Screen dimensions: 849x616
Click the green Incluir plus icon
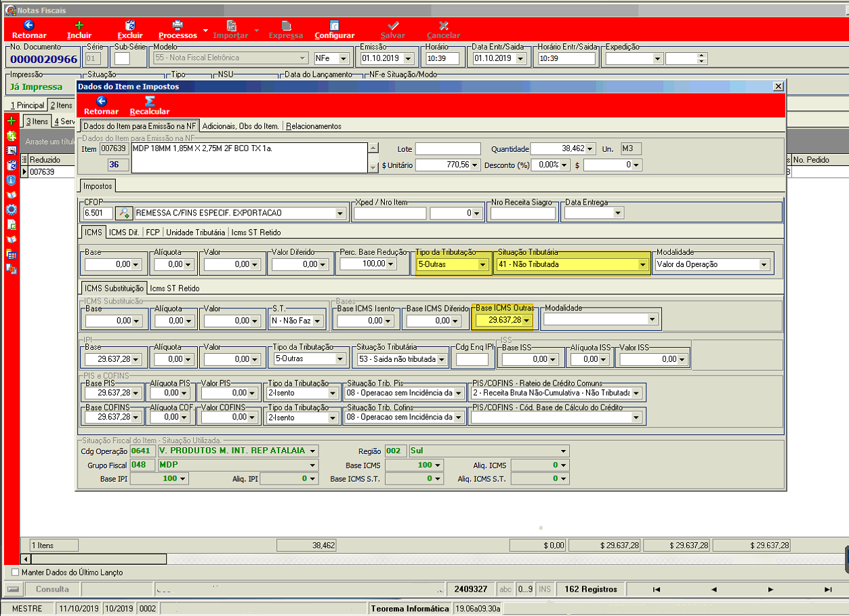(79, 25)
